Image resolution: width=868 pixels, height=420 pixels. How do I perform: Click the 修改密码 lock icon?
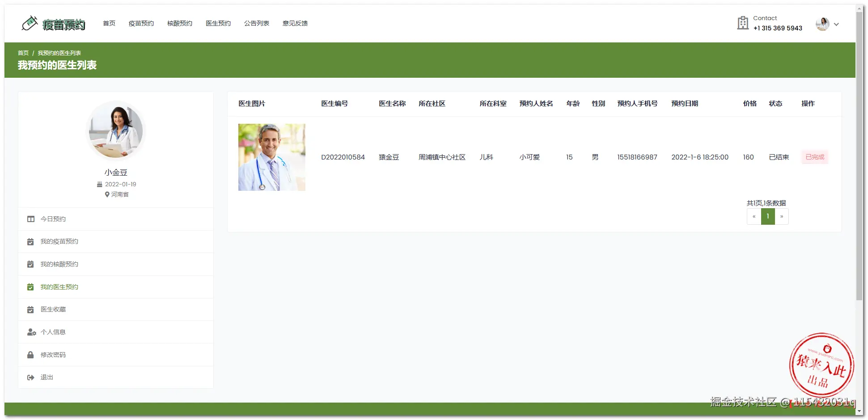[30, 355]
